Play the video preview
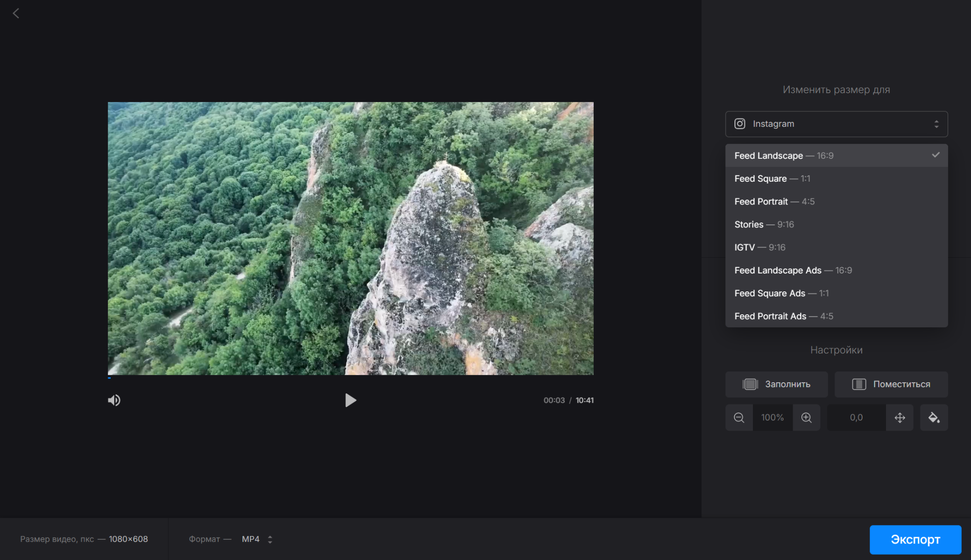Viewport: 971px width, 560px height. tap(350, 400)
